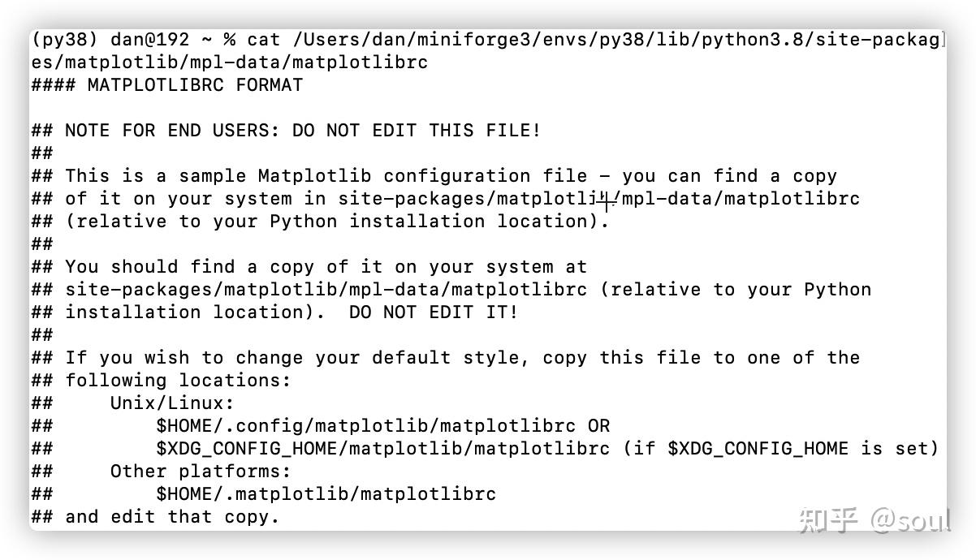Click the "知乎 @soul" watermark

[x=873, y=519]
